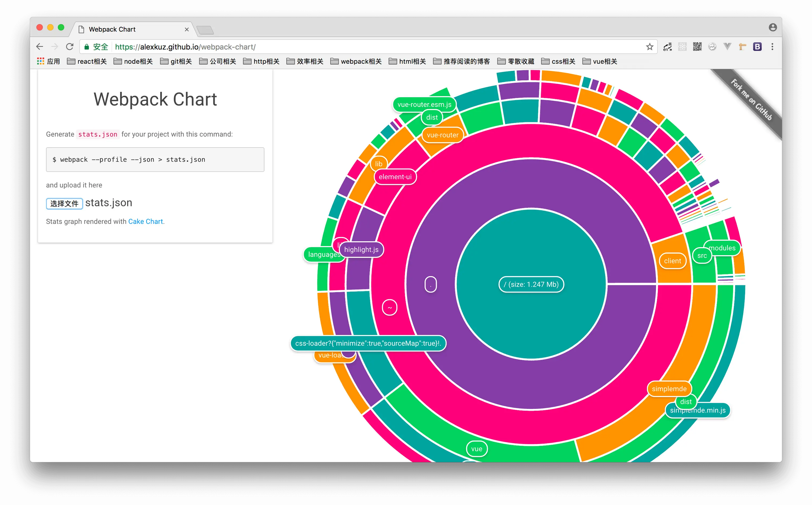Image resolution: width=812 pixels, height=505 pixels.
Task: Open the Chrome profile avatar
Action: tap(773, 27)
